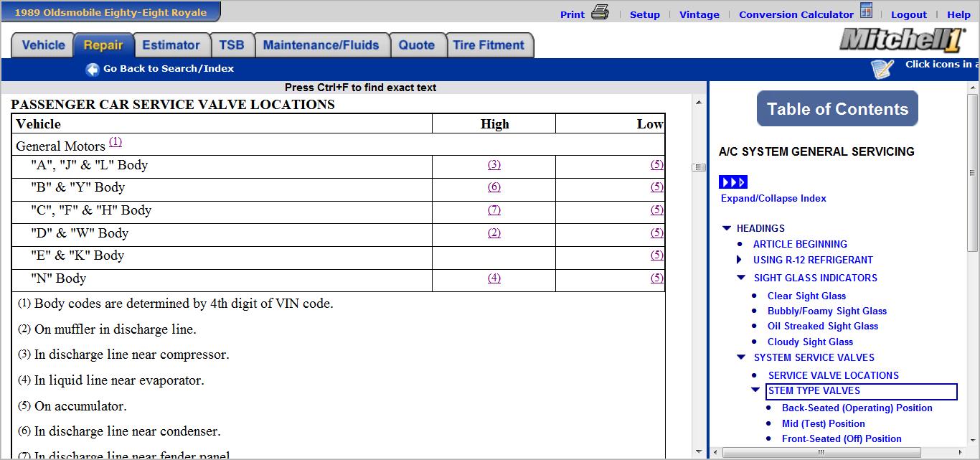Open the SIGHT GLASS INDICATORS entry
This screenshot has height=460, width=980.
coord(816,278)
